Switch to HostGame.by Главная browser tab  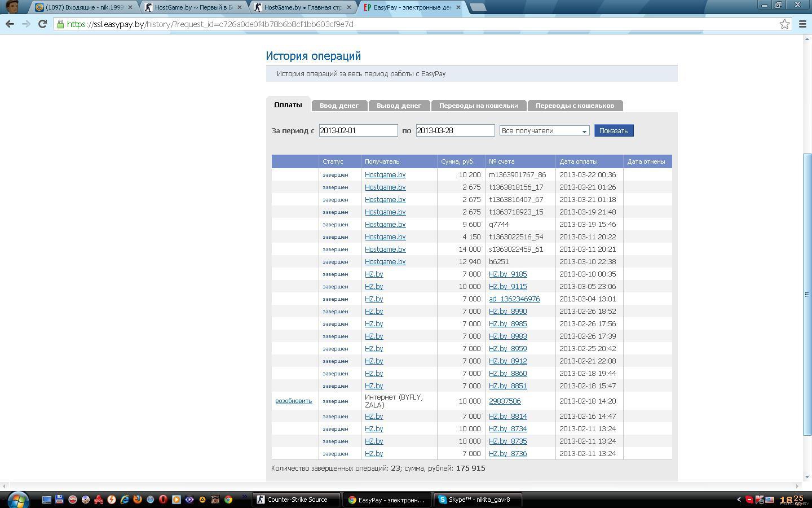(303, 7)
